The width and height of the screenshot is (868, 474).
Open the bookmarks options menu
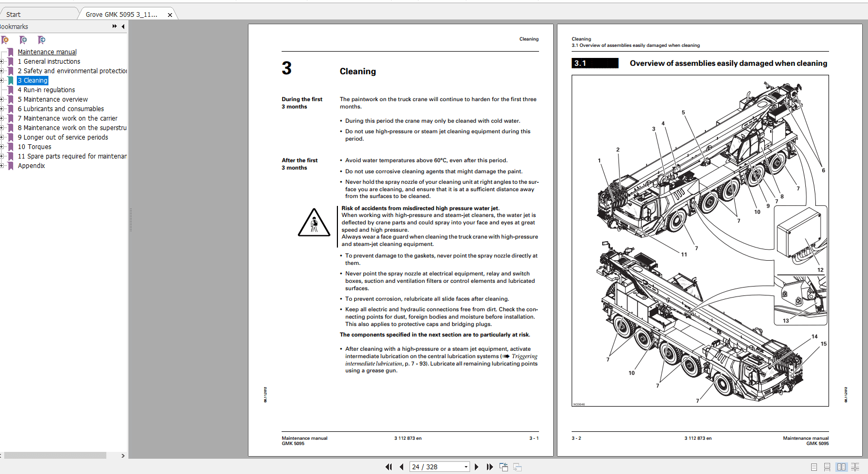click(114, 26)
